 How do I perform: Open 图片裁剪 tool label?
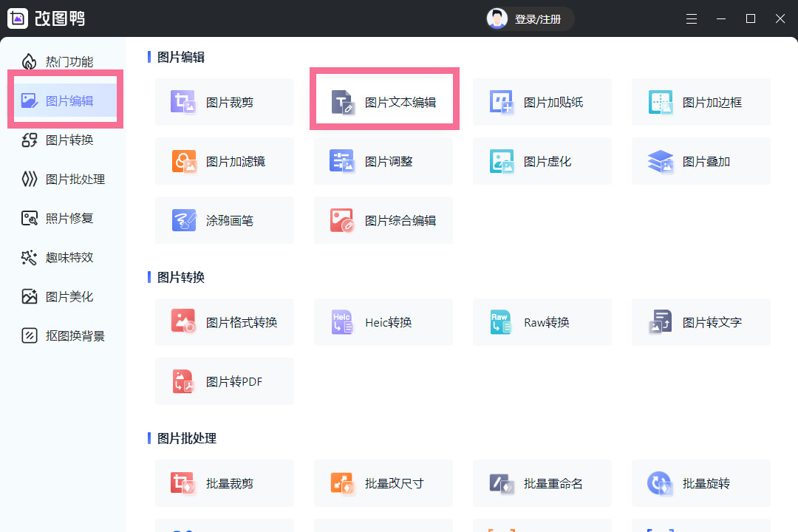[230, 102]
